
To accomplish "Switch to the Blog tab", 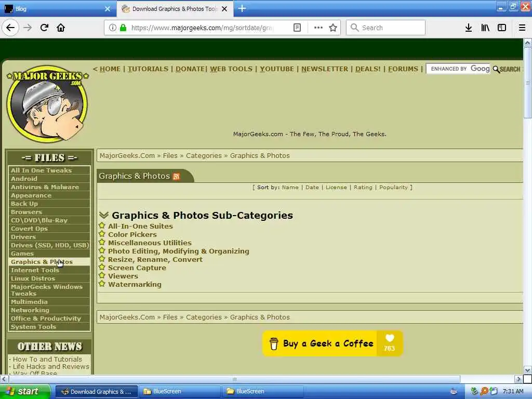I will [x=58, y=9].
